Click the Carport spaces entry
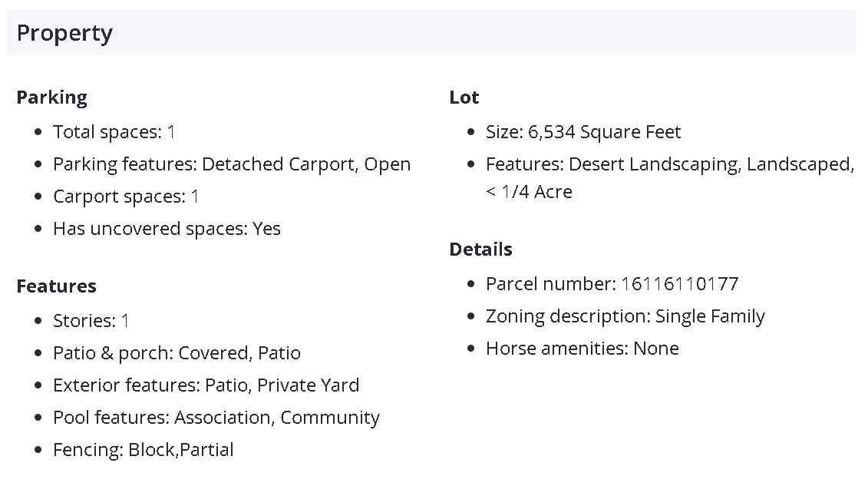Image resolution: width=868 pixels, height=486 pixels. point(126,197)
